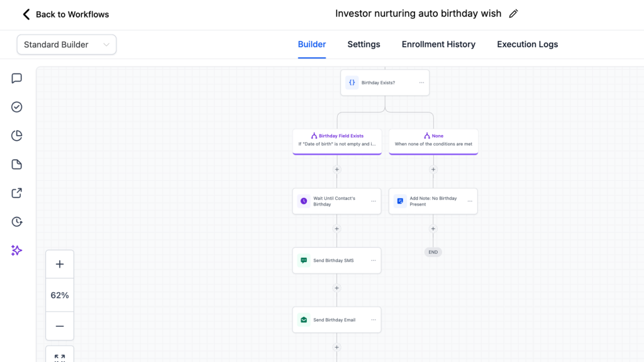
Task: Click the pencil icon to rename workflow
Action: click(x=514, y=14)
